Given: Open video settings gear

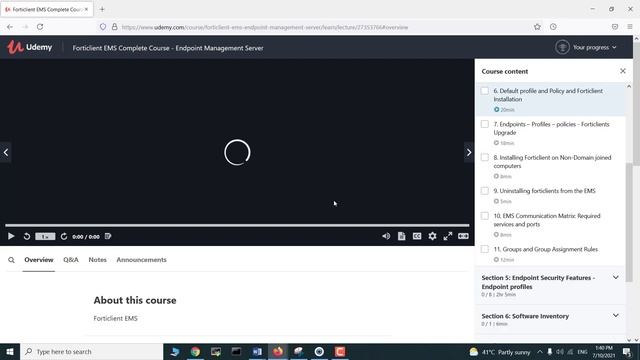Looking at the screenshot, I should pos(432,236).
